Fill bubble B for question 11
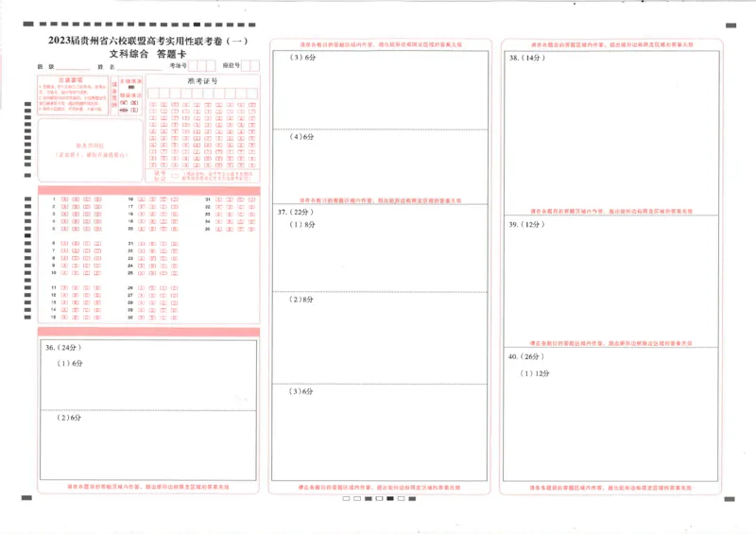 pyautogui.click(x=76, y=286)
